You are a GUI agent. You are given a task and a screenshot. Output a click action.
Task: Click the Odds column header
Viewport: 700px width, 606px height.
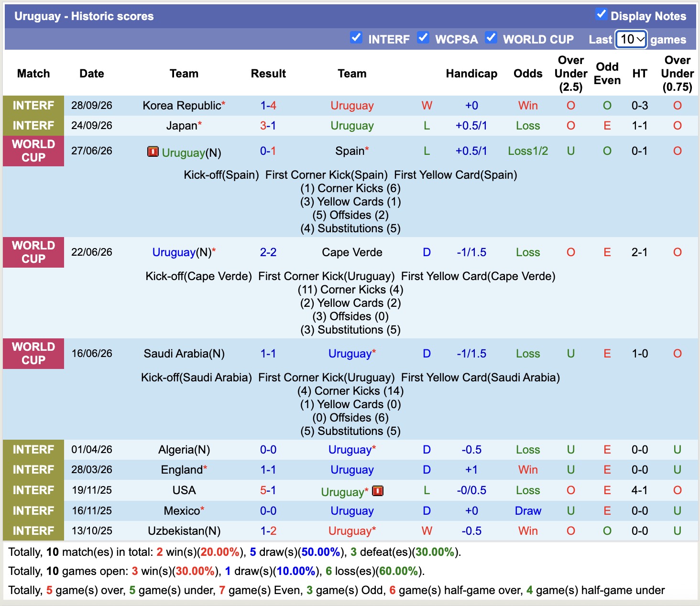pyautogui.click(x=528, y=74)
